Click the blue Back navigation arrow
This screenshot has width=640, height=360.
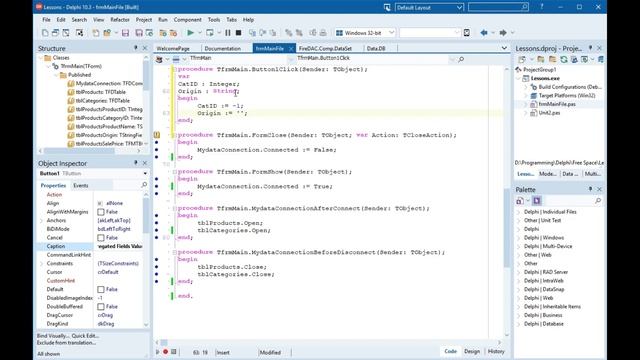point(484,33)
